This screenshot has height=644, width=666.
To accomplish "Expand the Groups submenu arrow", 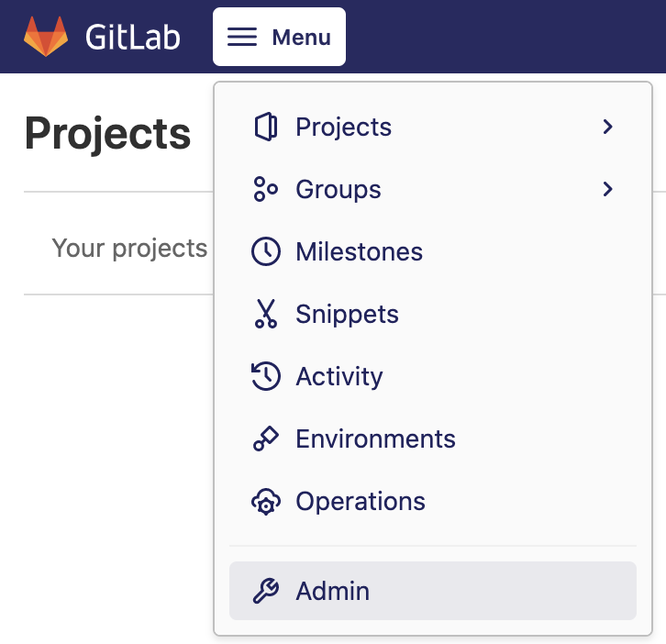I will [607, 190].
